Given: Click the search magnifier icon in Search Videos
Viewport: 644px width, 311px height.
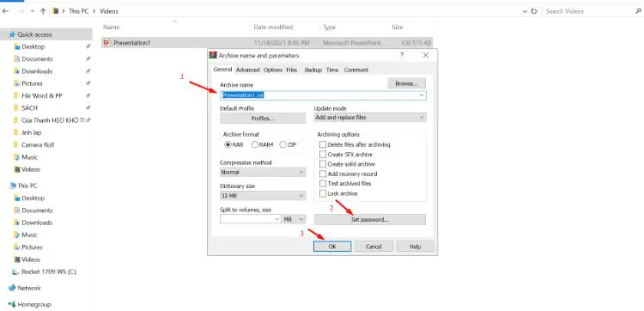Looking at the screenshot, I should click(638, 11).
